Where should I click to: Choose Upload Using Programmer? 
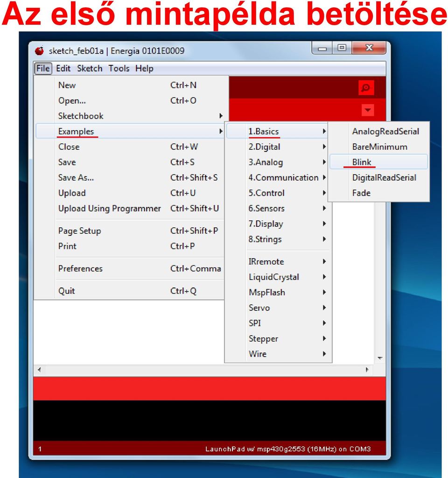click(130, 208)
